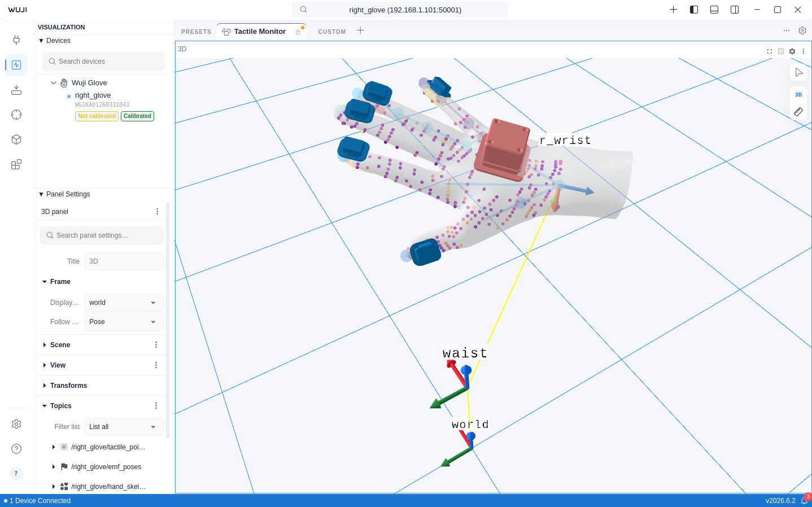This screenshot has width=812, height=507.
Task: Open the 3D panel gear settings icon
Action: tap(792, 51)
